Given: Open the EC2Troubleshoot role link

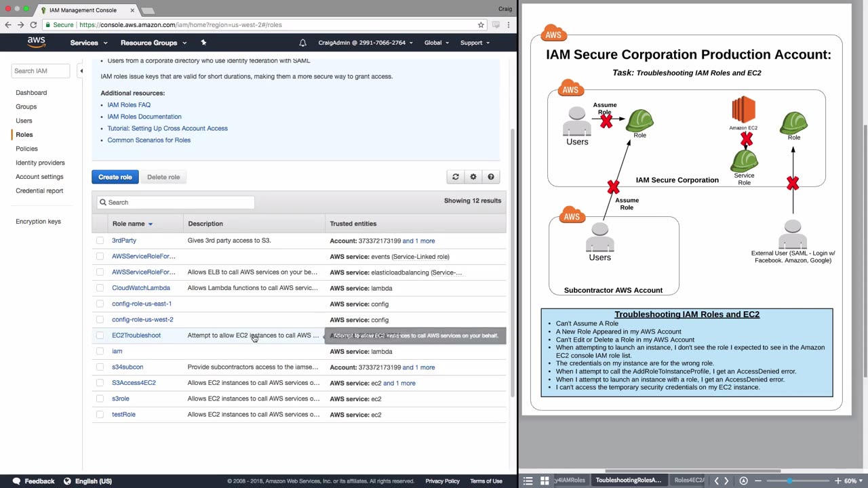Looking at the screenshot, I should coord(136,335).
